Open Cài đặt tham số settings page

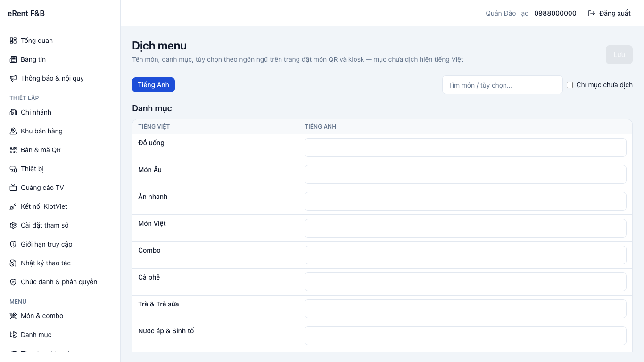(x=60, y=225)
